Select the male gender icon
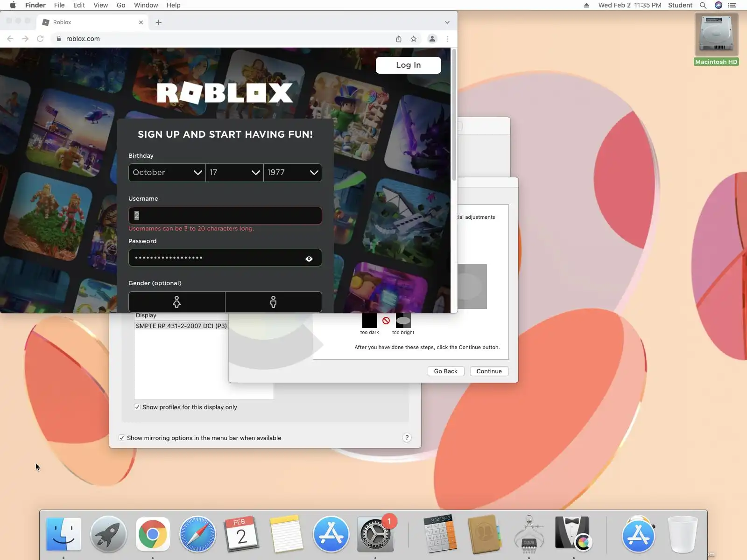 point(274,302)
